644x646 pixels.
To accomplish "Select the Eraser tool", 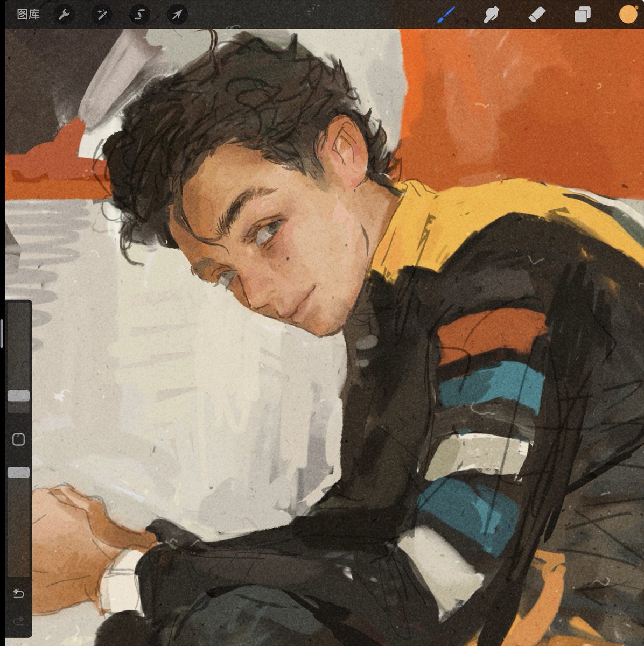I will tap(537, 15).
